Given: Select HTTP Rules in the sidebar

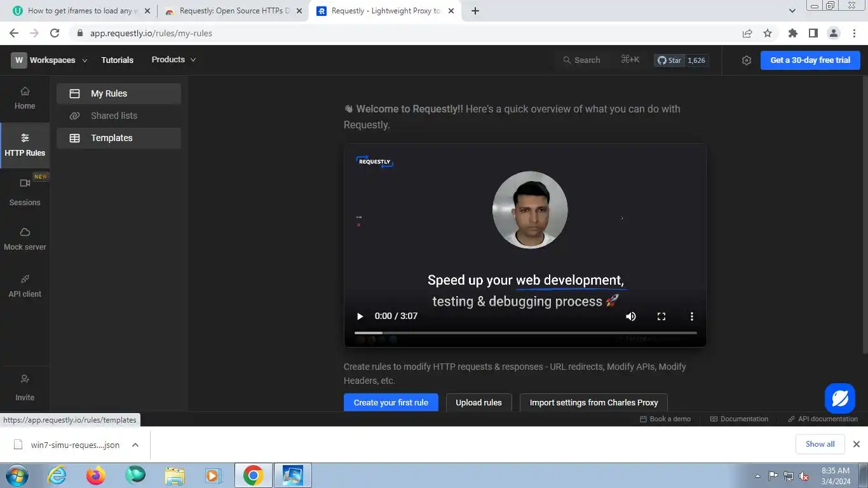Looking at the screenshot, I should pyautogui.click(x=25, y=146).
